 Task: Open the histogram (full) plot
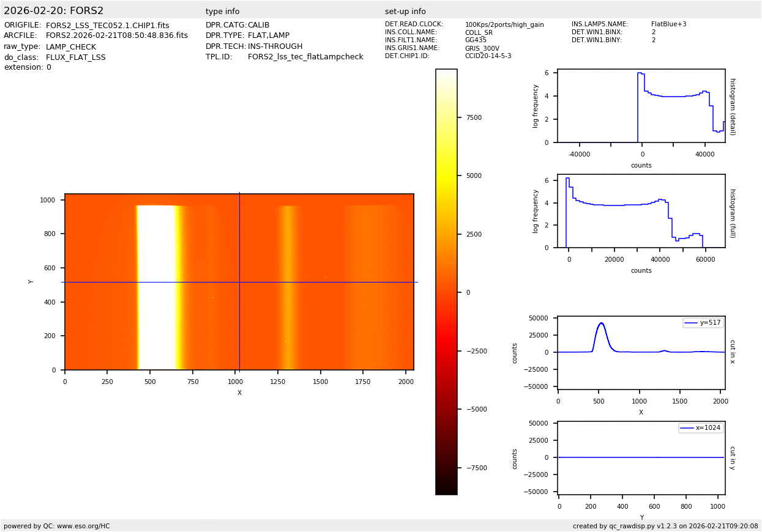(x=641, y=211)
